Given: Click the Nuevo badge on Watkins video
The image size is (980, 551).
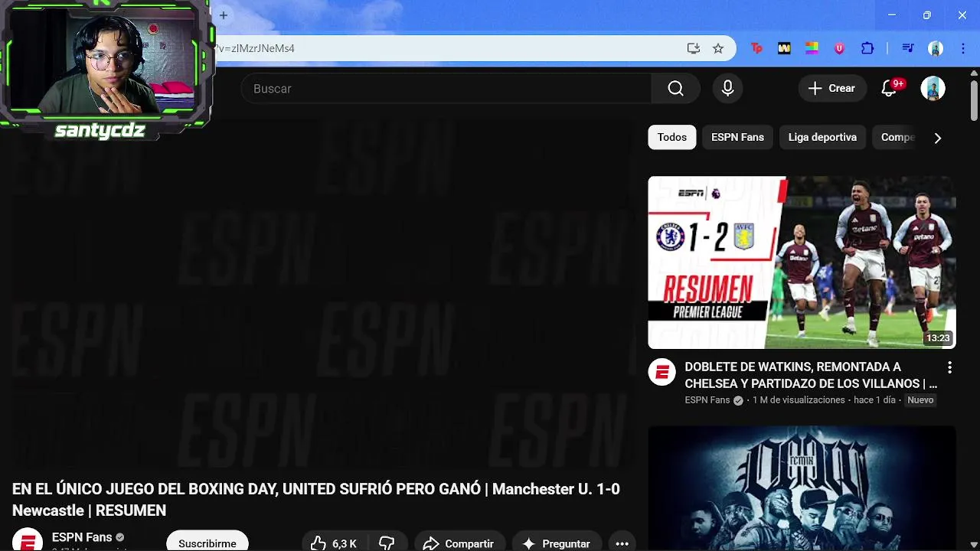Looking at the screenshot, I should (920, 400).
